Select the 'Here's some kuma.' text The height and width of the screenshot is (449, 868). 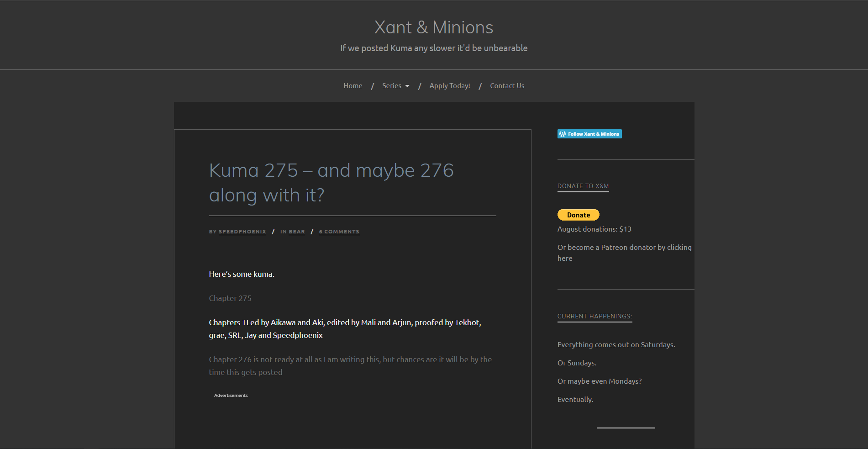tap(242, 274)
